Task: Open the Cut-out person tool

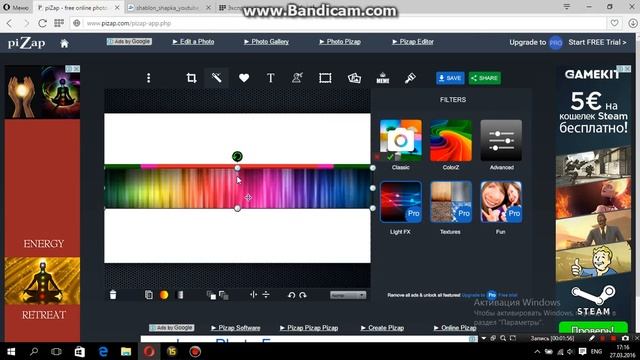Action: tap(297, 78)
